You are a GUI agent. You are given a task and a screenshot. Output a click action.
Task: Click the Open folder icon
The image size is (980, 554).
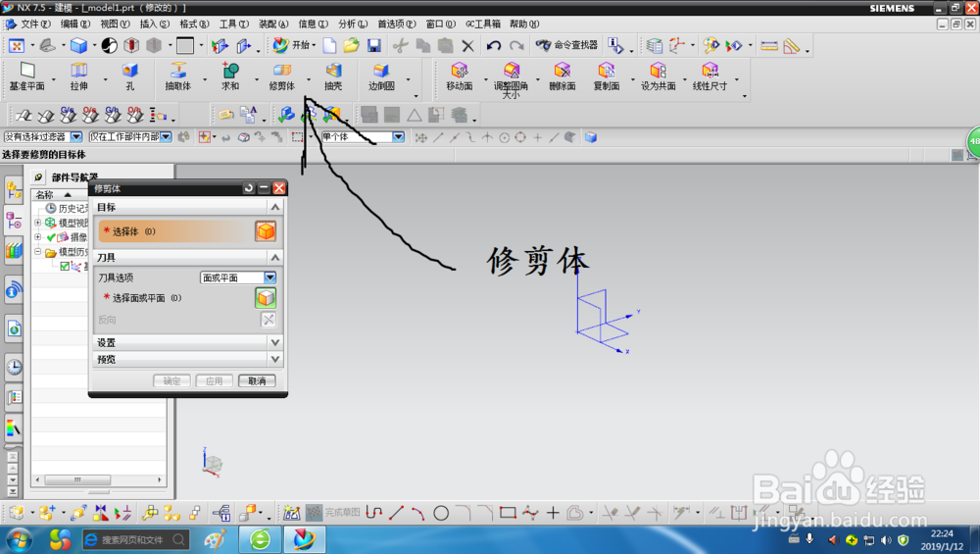point(351,46)
